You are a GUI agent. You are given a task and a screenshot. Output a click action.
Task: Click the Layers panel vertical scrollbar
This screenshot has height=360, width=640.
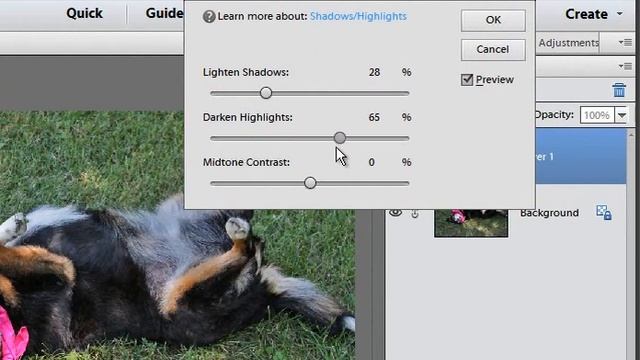631,245
